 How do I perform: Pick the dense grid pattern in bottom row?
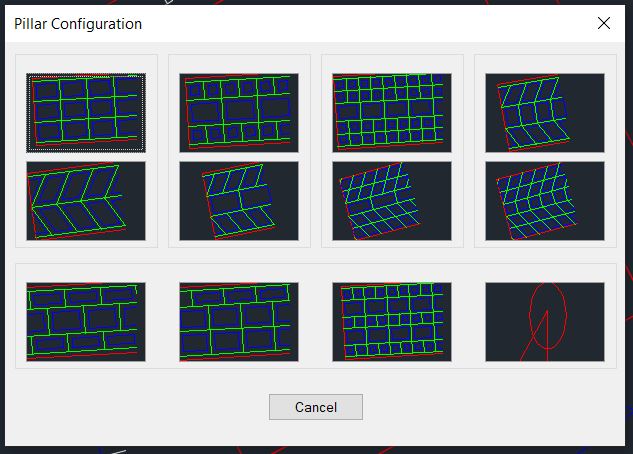[x=392, y=321]
